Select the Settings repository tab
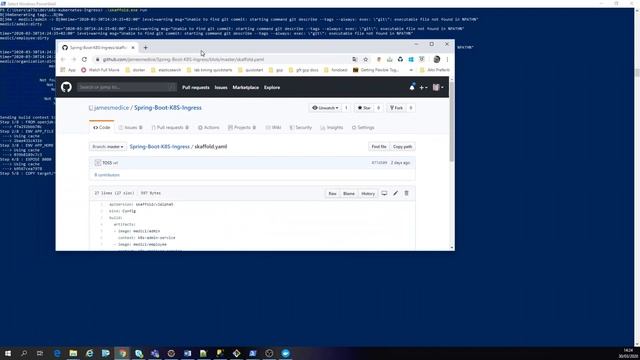The width and height of the screenshot is (640, 360). 363,127
